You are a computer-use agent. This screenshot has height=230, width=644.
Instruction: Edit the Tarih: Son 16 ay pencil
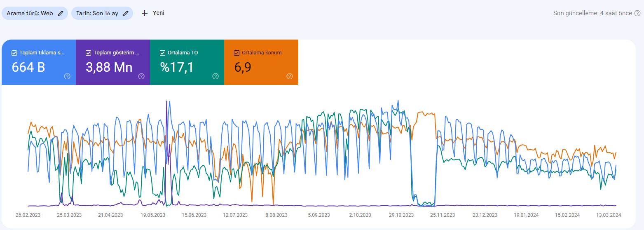coord(126,13)
